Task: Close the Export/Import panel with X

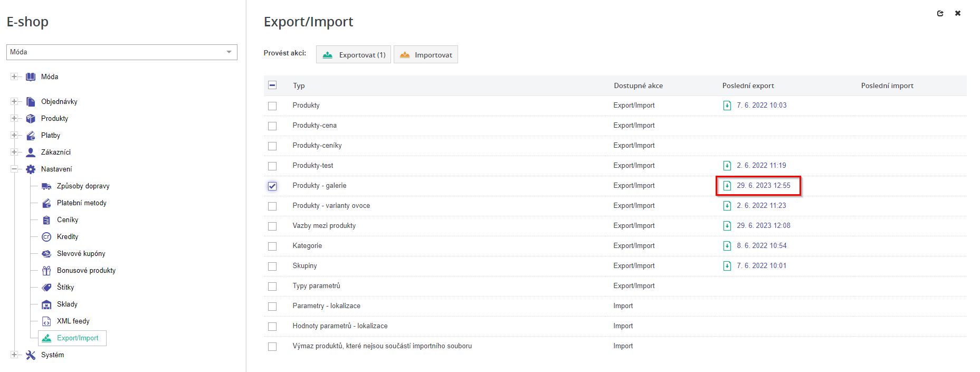Action: click(958, 14)
